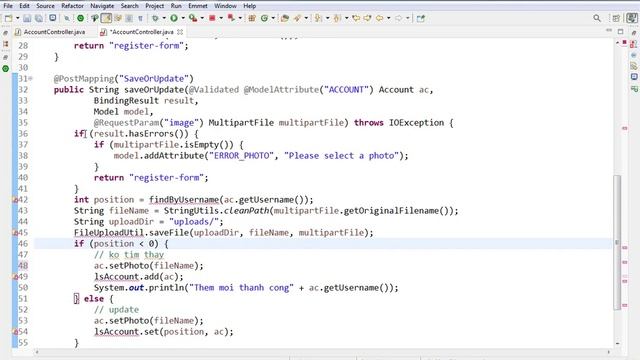Expand the dropdown beside red Stop icon
640x360 pixels.
tap(221, 18)
